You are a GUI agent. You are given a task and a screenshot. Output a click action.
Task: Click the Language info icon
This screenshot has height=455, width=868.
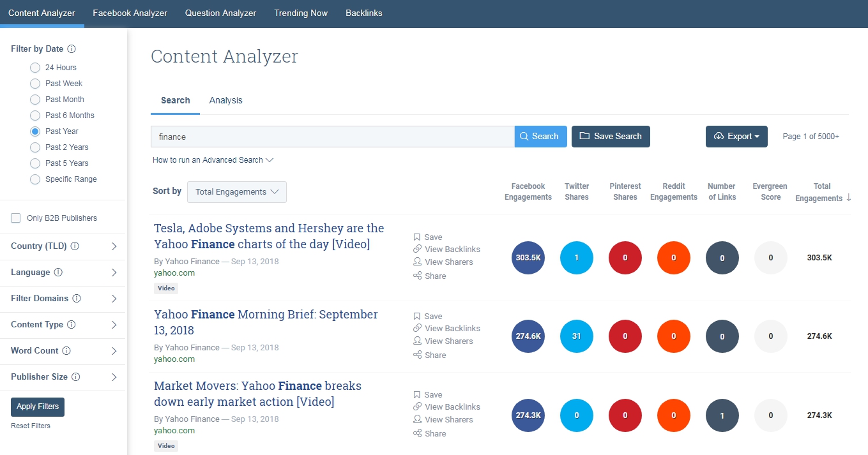59,272
